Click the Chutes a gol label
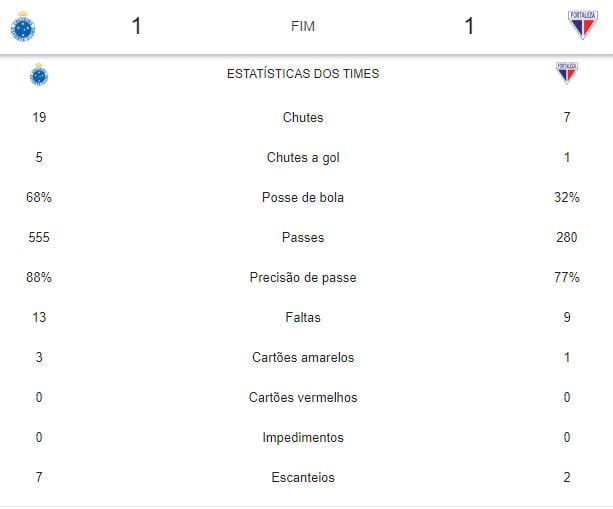Viewport: 613px width, 509px height. coord(303,157)
